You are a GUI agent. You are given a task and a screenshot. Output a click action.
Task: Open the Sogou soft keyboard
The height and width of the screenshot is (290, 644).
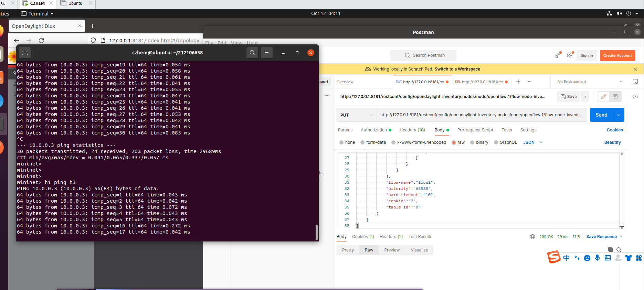(608, 258)
